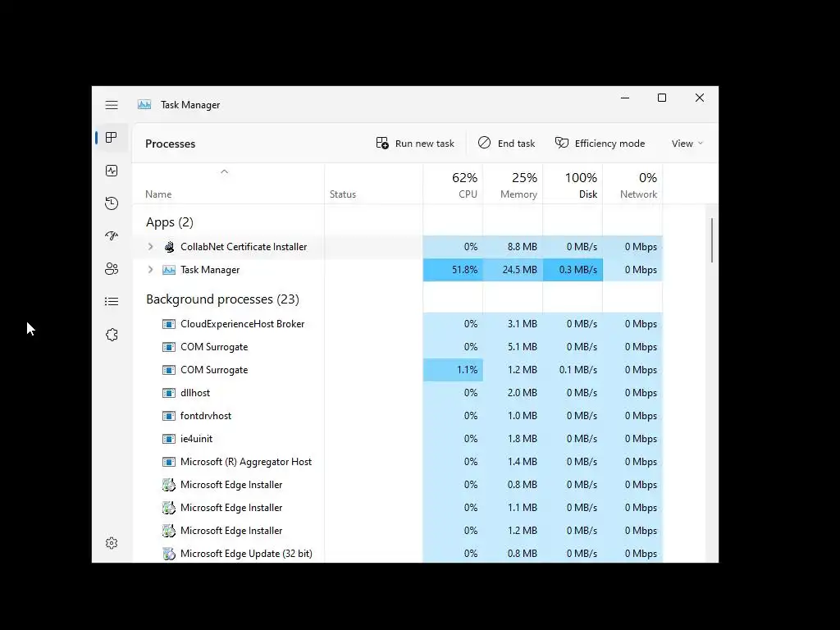Open the Startup apps sidebar icon
The width and height of the screenshot is (840, 630).
coord(112,235)
